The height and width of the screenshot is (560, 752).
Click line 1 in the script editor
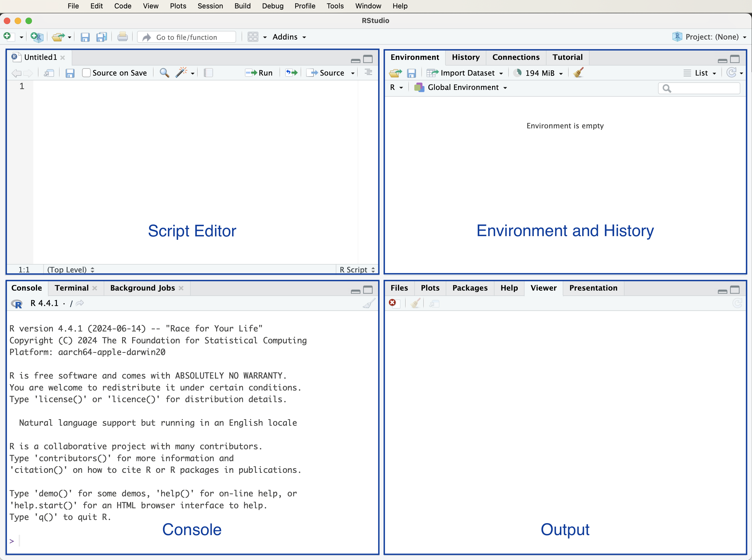[x=195, y=86]
